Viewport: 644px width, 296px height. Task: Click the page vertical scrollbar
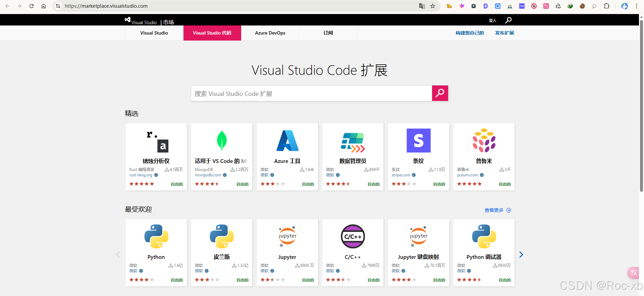coord(641,106)
